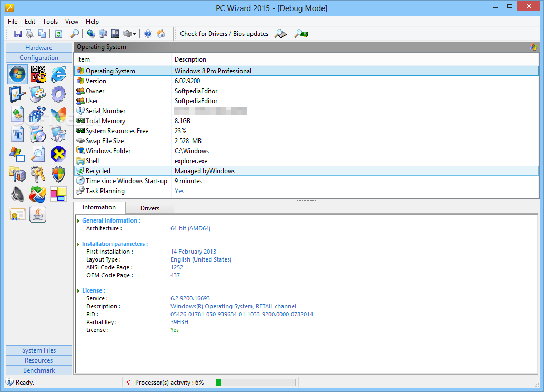This screenshot has height=392, width=544.
Task: Open the blue question mark Help icon
Action: tap(148, 34)
